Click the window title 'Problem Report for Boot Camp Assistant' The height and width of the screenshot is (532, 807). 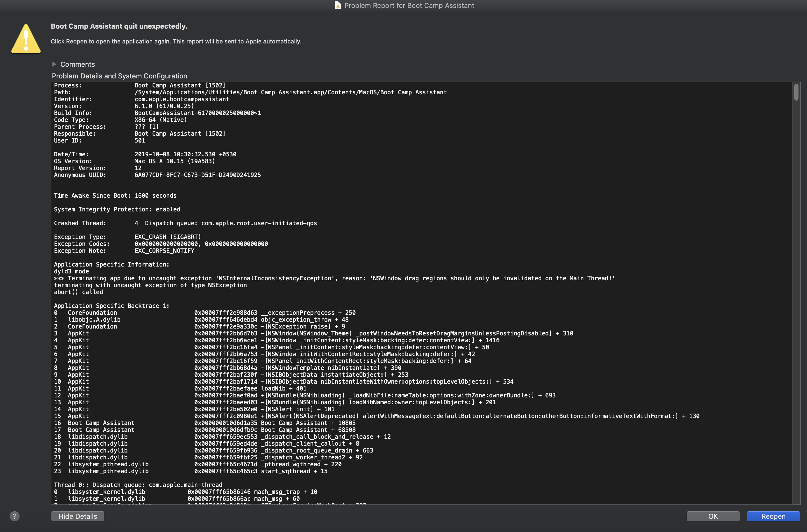point(409,5)
